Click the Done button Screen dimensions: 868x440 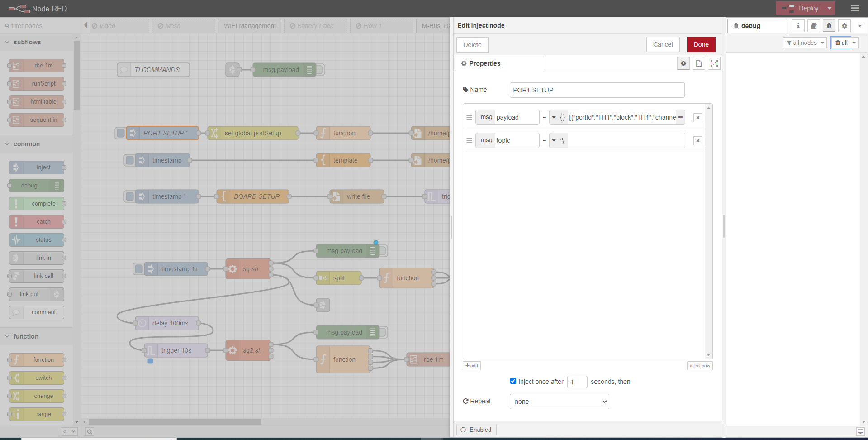701,44
